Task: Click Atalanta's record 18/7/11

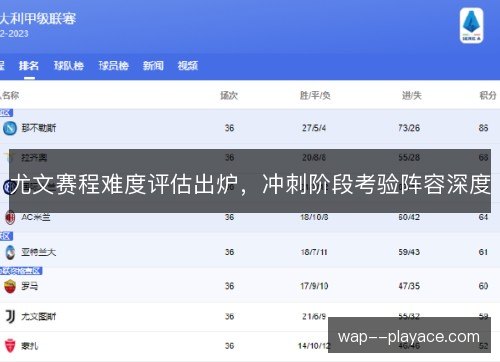Action: pyautogui.click(x=314, y=252)
